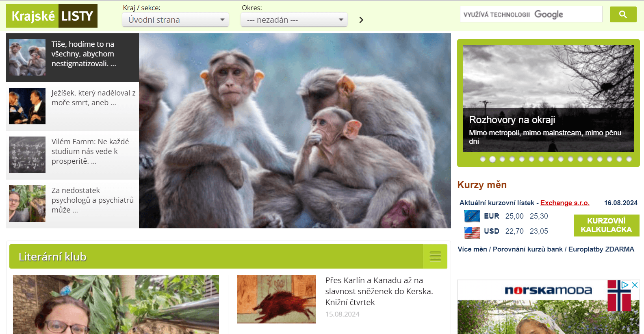The width and height of the screenshot is (644, 334).
Task: Select the Ježíšek article tab
Action: point(72,106)
